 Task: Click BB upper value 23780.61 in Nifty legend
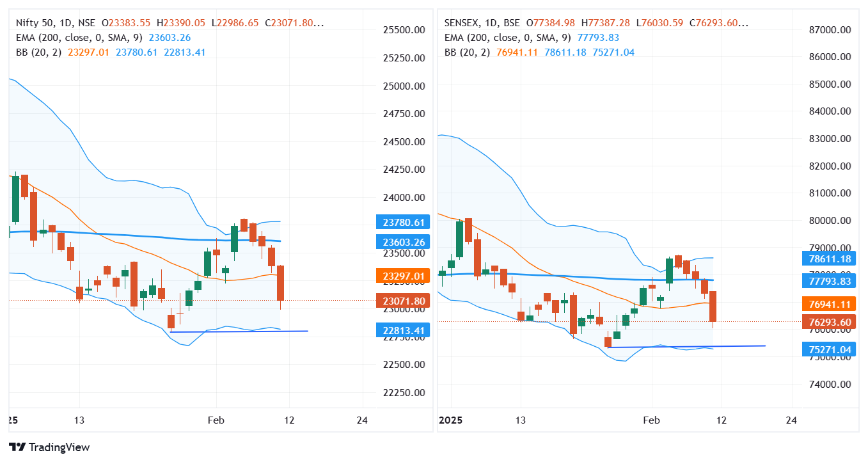point(137,52)
